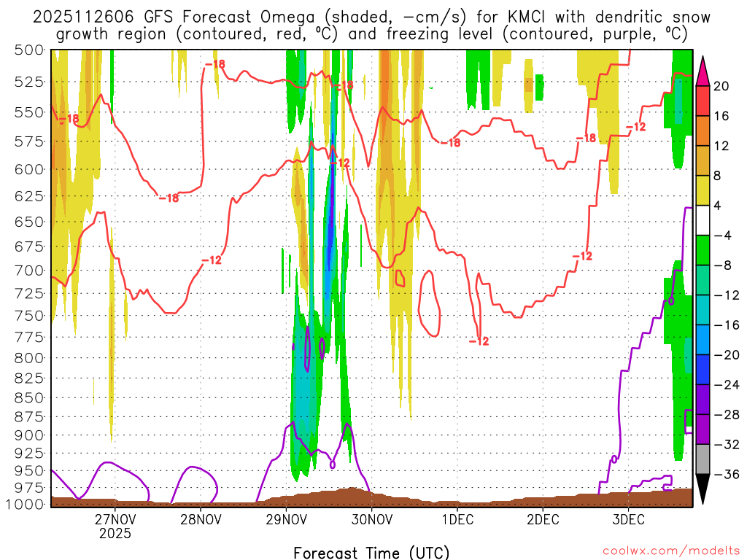Click the 975 pressure level label
Viewport: 747px width, 560px height.
29,488
